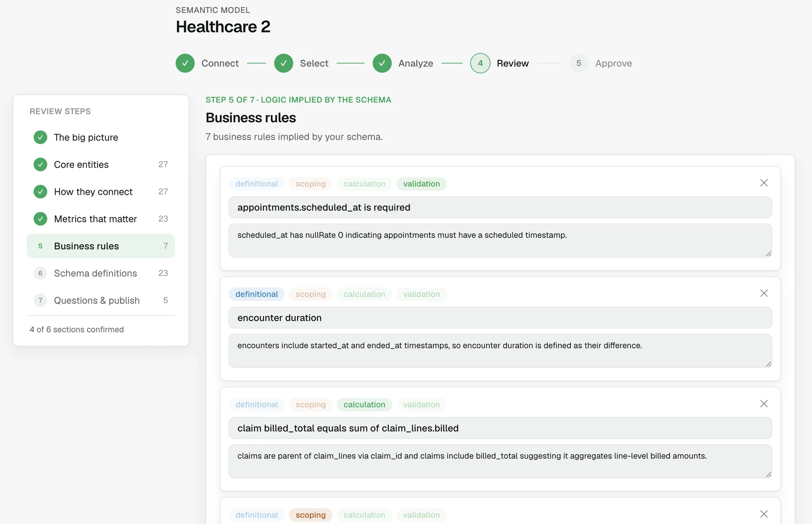Remove the encounter duration rule with its X

click(x=764, y=293)
